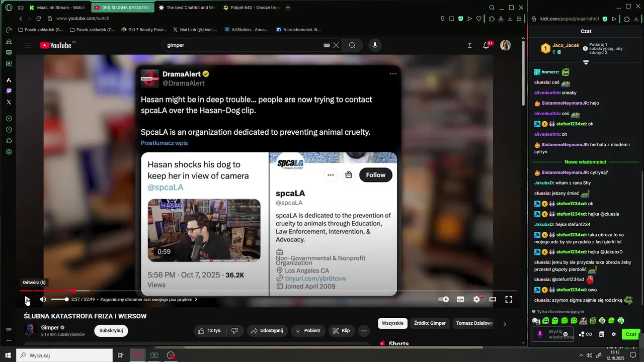Viewport: 644px width, 362px height.
Task: Open the Gimper channel name link
Action: coord(50,327)
